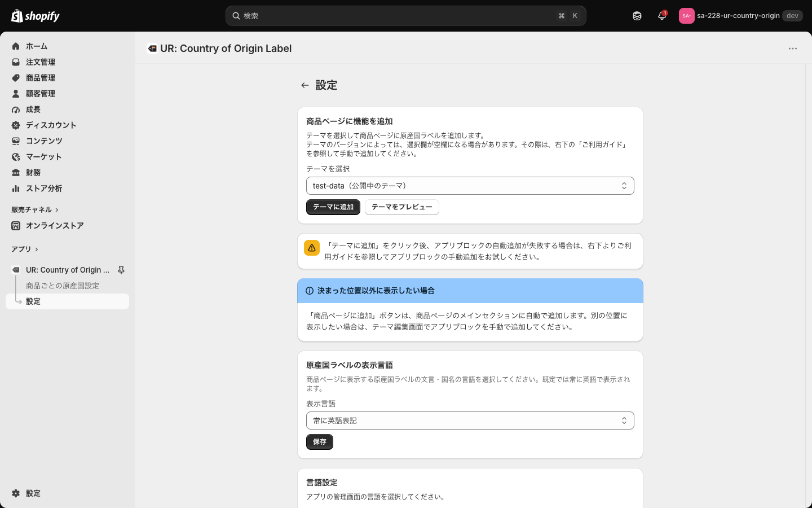The image size is (812, 508).
Task: Click the 財務 bank icon
Action: 16,173
